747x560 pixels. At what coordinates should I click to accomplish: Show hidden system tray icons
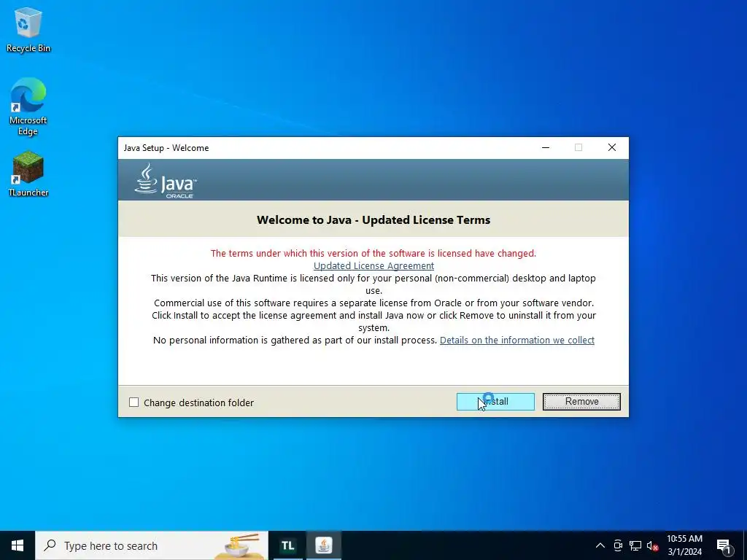(x=600, y=545)
